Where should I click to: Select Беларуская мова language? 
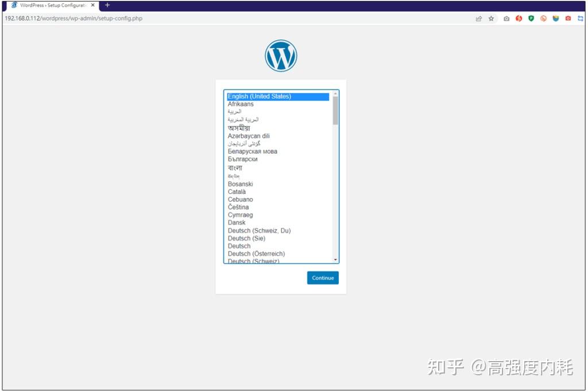pos(278,152)
